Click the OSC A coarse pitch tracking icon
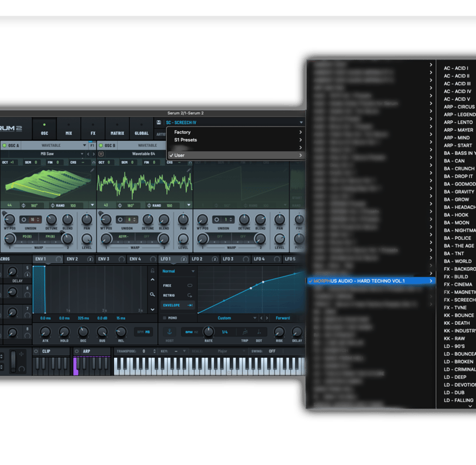The width and height of the screenshot is (476, 465). [x=94, y=162]
